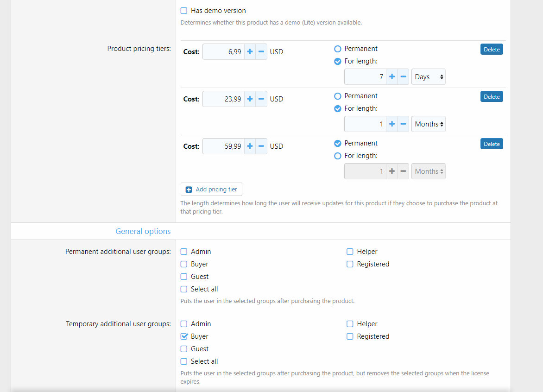This screenshot has height=392, width=543.
Task: Increase the 6,99 cost with plus icon
Action: (x=250, y=52)
